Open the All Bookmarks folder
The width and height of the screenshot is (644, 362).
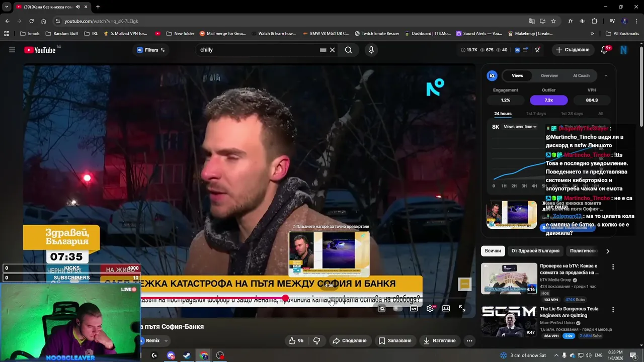tap(622, 34)
